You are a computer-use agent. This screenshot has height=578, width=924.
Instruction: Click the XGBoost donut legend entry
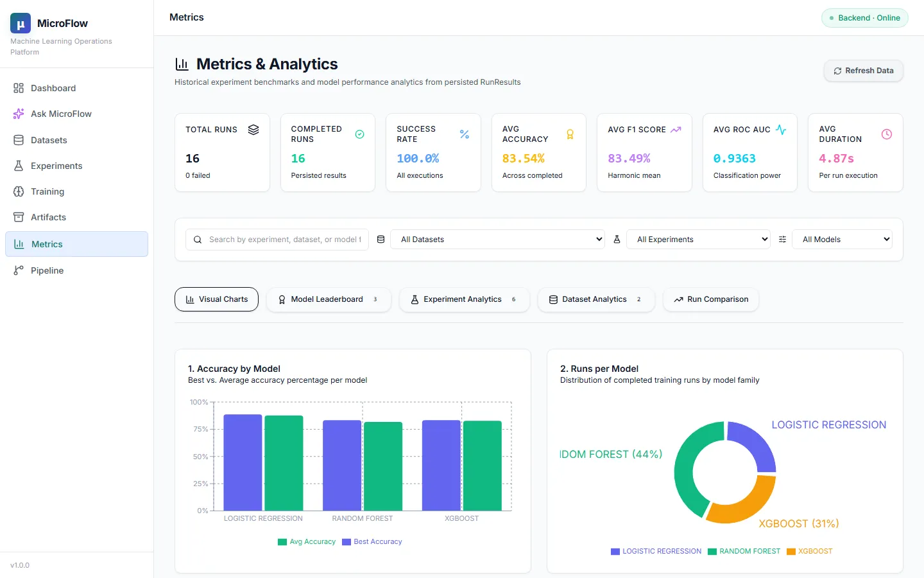810,552
